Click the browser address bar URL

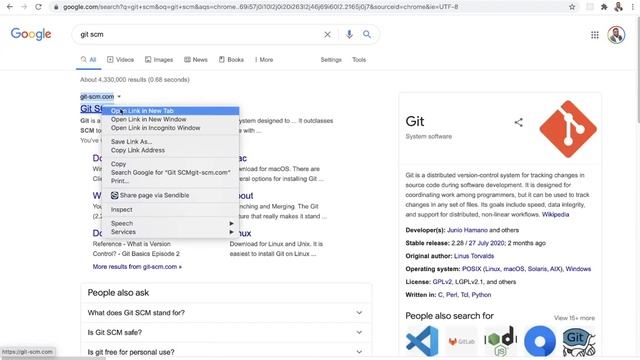[260, 7]
